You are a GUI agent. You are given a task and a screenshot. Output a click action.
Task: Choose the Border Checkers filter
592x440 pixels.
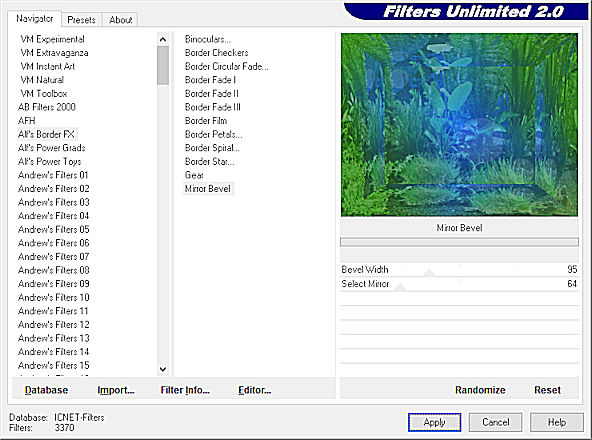click(216, 52)
